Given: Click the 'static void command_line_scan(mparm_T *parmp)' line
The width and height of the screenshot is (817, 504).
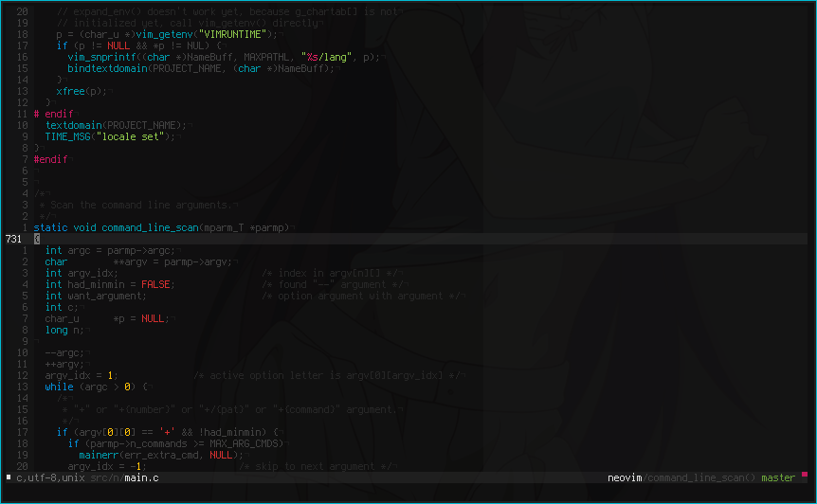Looking at the screenshot, I should pos(161,227).
